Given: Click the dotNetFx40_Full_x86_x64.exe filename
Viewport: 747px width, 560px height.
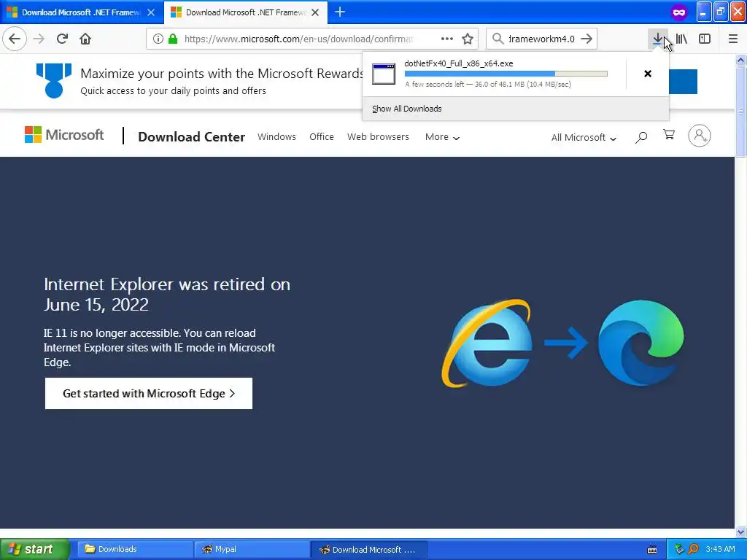Looking at the screenshot, I should tap(459, 63).
